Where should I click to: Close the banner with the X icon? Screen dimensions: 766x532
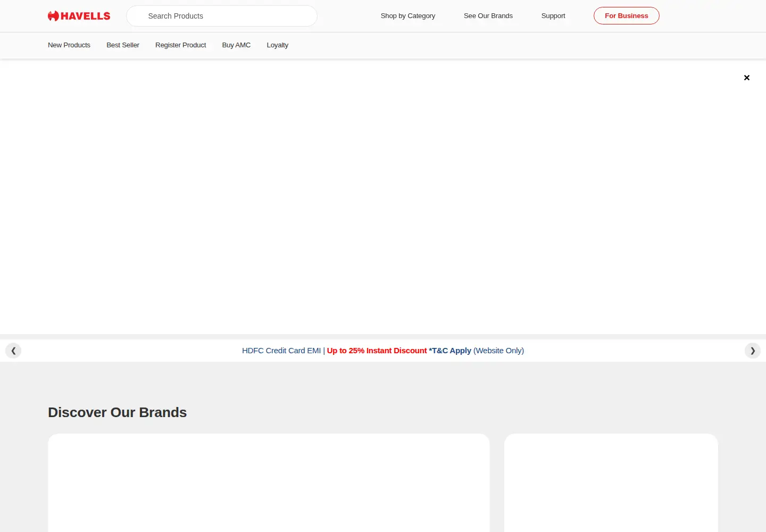pos(747,78)
